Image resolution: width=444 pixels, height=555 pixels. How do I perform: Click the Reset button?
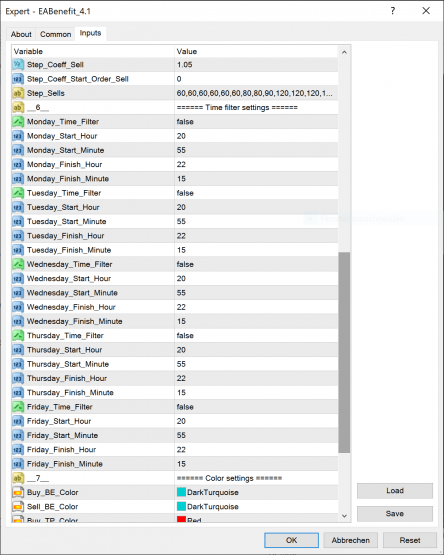click(x=410, y=540)
